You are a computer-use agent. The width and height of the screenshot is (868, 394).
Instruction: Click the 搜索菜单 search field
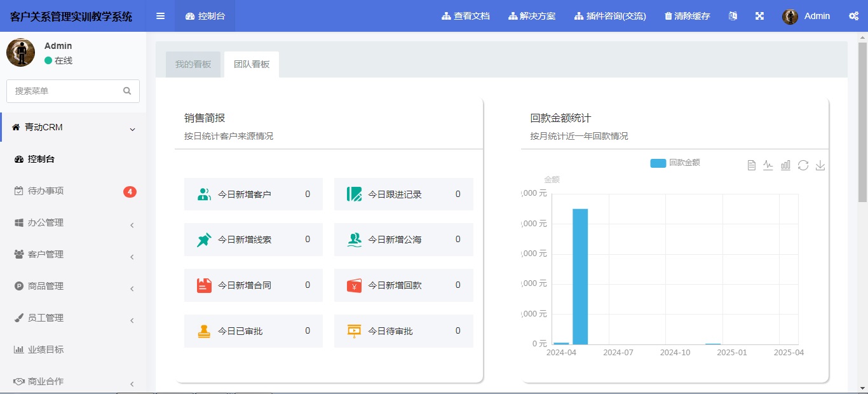pyautogui.click(x=66, y=91)
